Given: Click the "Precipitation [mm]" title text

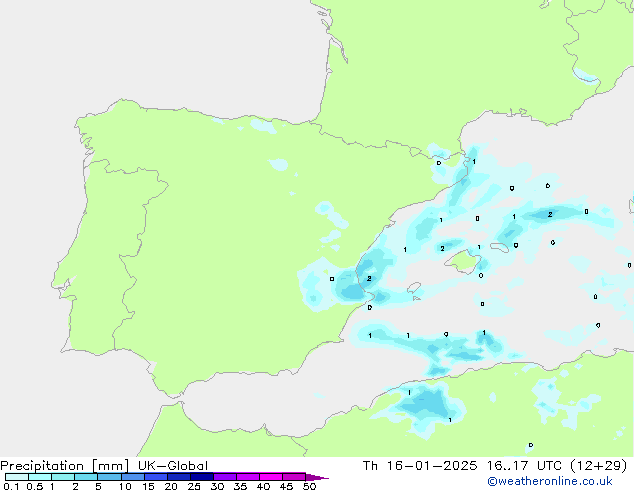Looking at the screenshot, I should (x=65, y=466).
